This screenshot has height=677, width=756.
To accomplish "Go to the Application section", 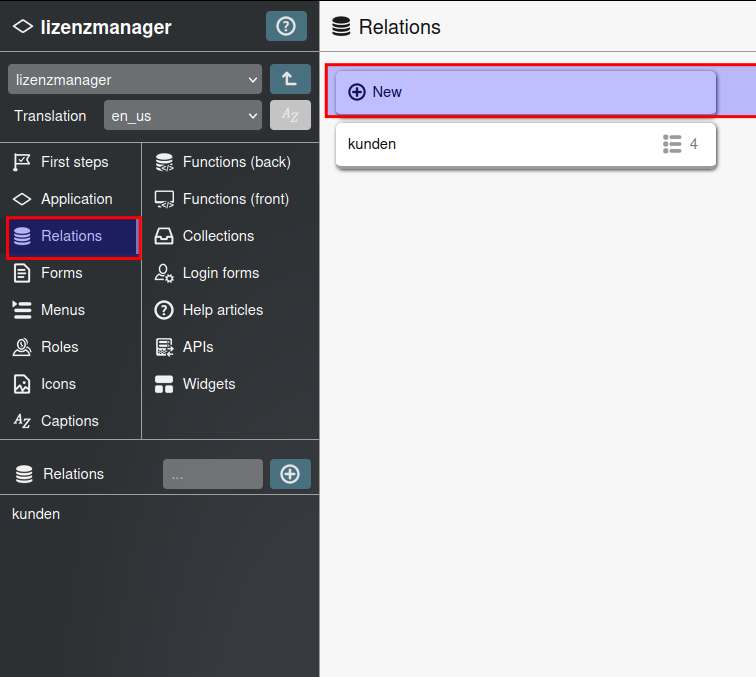I will pyautogui.click(x=76, y=199).
